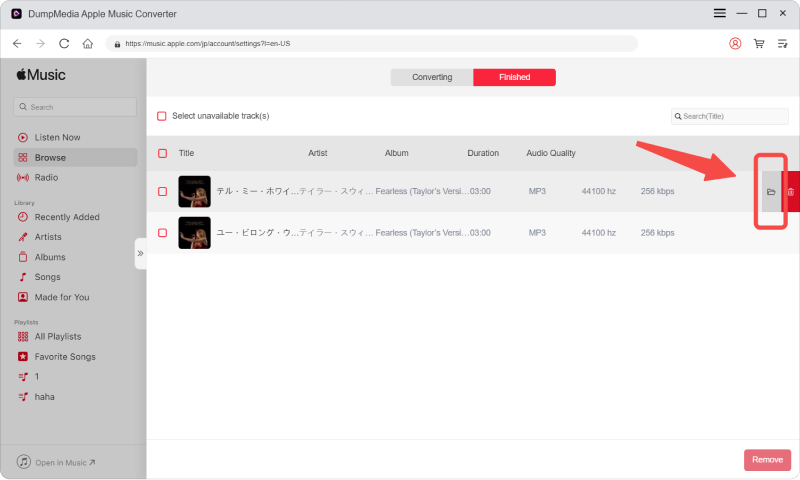Click the ユー・ビロング・ウ track title
Screen dimensions: 800x480
pyautogui.click(x=258, y=233)
